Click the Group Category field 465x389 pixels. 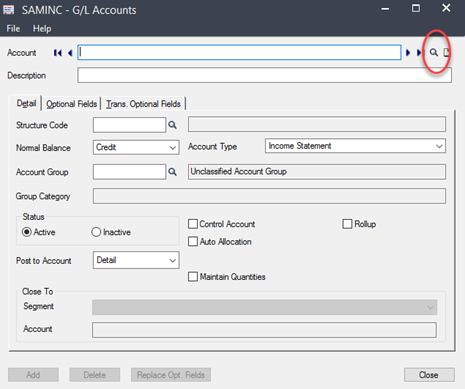point(269,196)
